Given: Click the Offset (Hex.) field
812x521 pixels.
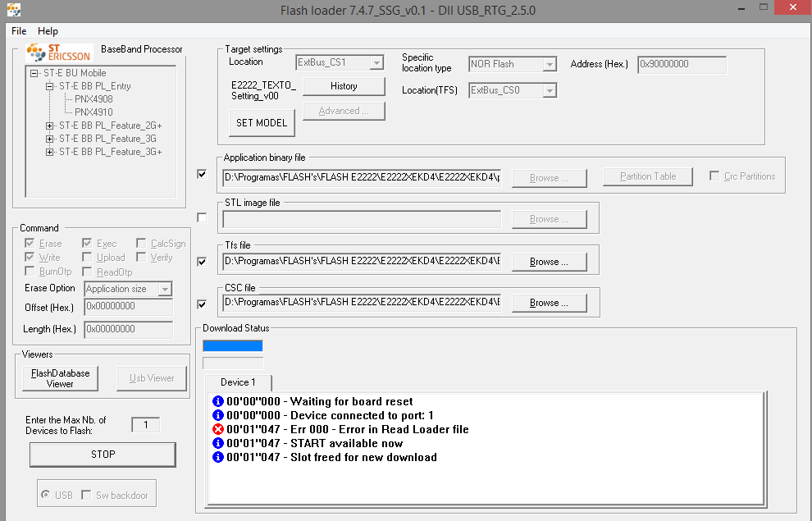Looking at the screenshot, I should [128, 307].
